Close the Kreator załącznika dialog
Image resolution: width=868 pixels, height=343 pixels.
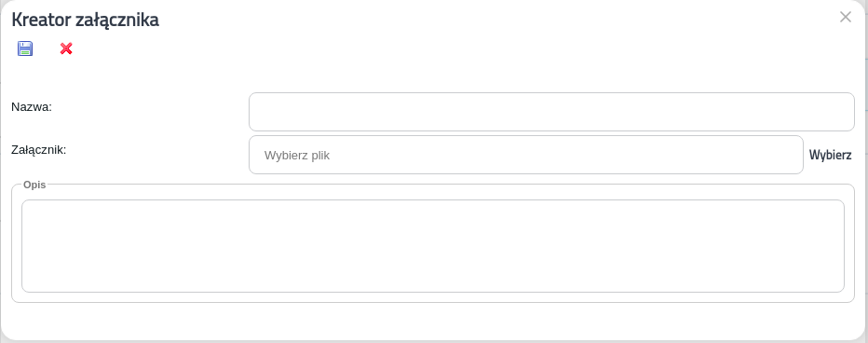click(x=846, y=17)
